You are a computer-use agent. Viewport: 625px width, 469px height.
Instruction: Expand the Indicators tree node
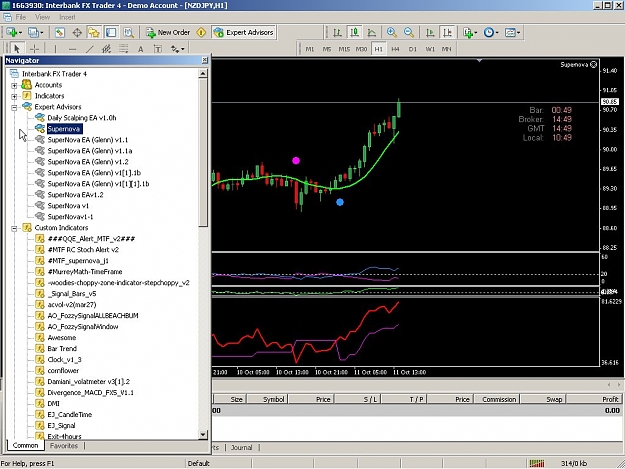click(14, 96)
